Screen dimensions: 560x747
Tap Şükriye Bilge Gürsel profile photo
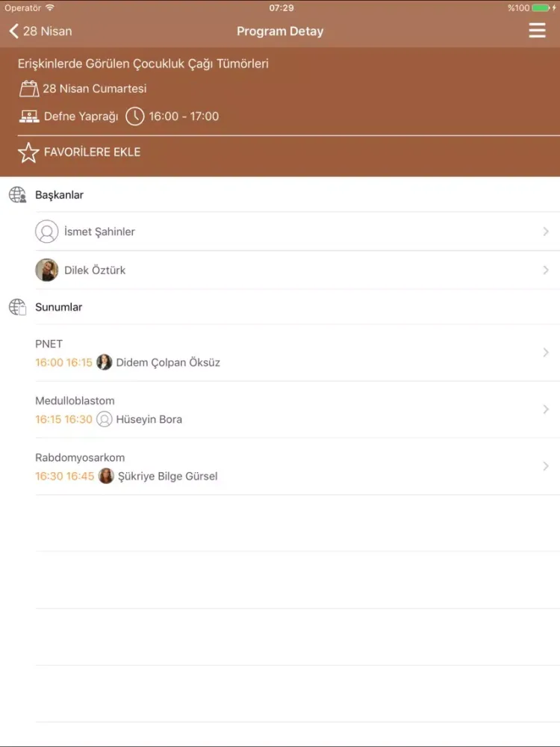point(106,476)
